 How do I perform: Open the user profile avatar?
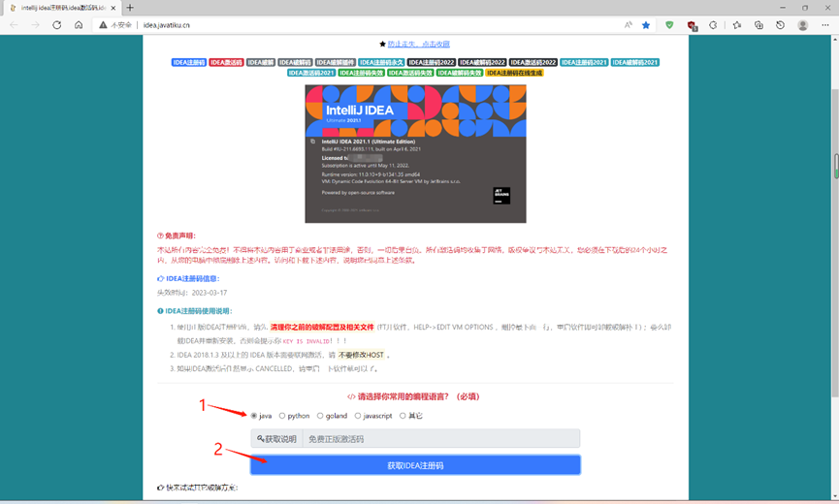(802, 25)
